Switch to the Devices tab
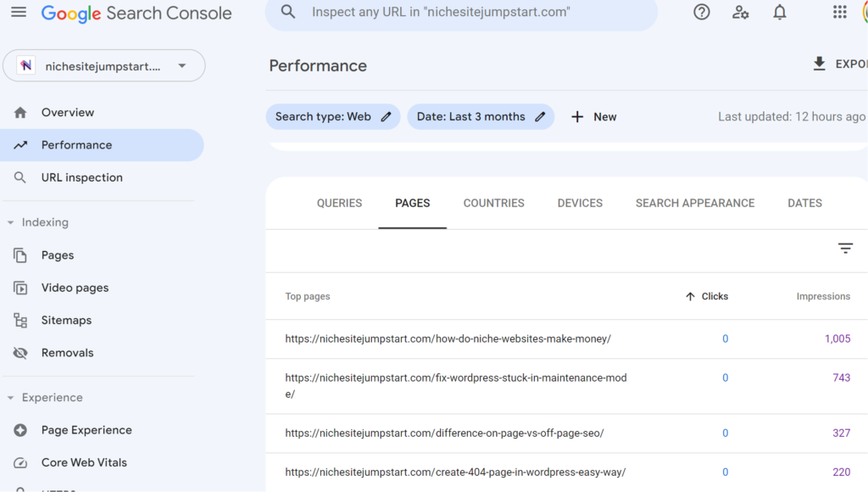 (x=580, y=204)
